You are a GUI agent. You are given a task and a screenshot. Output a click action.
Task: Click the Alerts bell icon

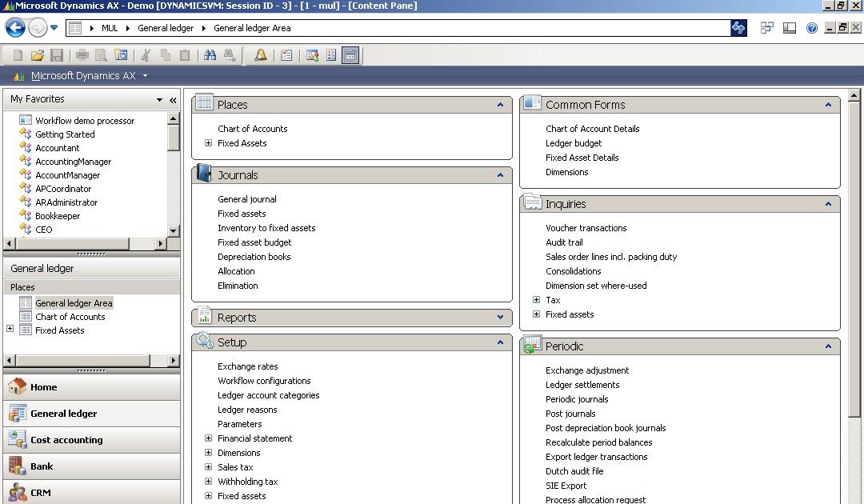click(260, 55)
